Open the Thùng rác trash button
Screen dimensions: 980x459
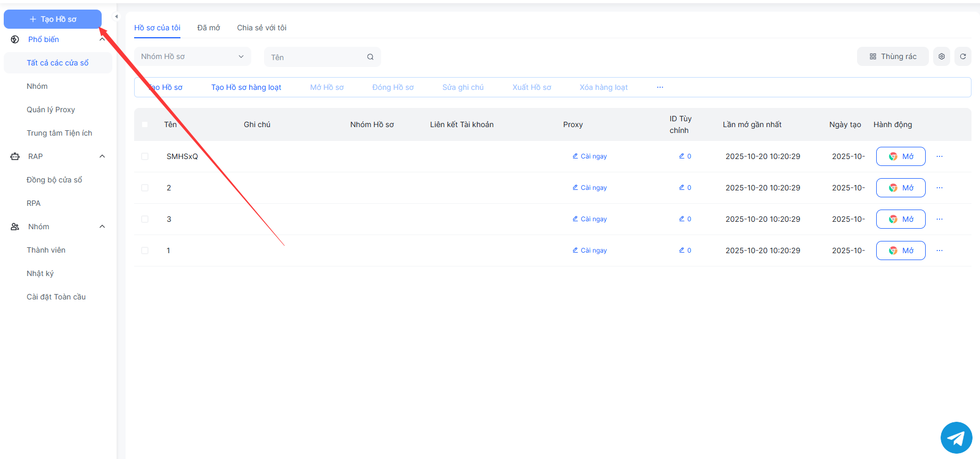click(x=892, y=56)
